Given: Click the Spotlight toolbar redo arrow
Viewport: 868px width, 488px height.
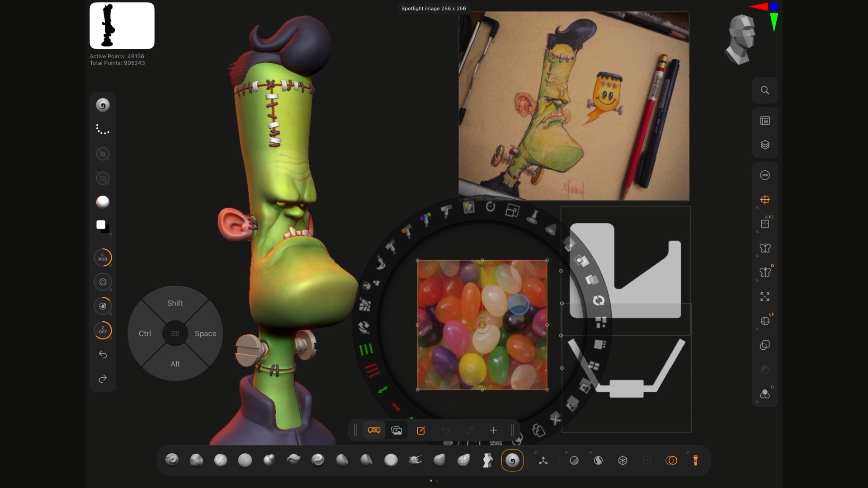Looking at the screenshot, I should pos(469,430).
